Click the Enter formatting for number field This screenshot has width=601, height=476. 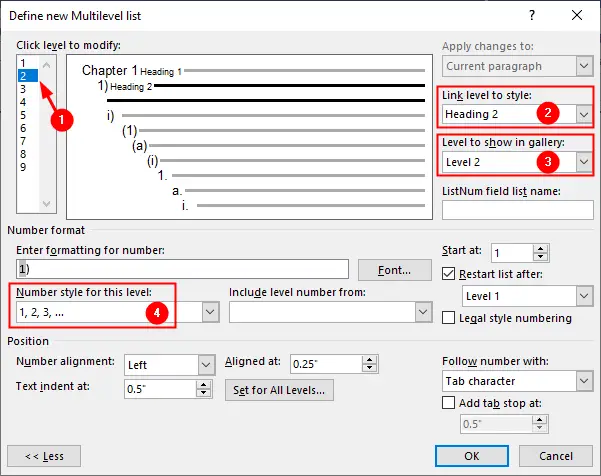coord(182,269)
